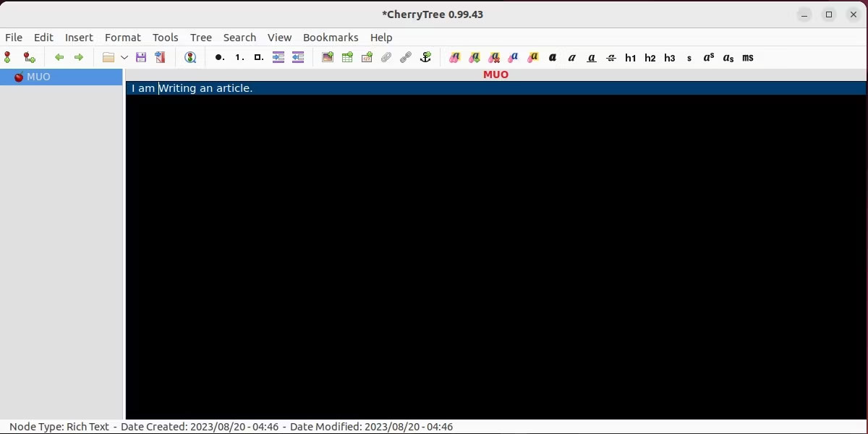The image size is (868, 434).
Task: Add a new subnode
Action: tap(29, 57)
